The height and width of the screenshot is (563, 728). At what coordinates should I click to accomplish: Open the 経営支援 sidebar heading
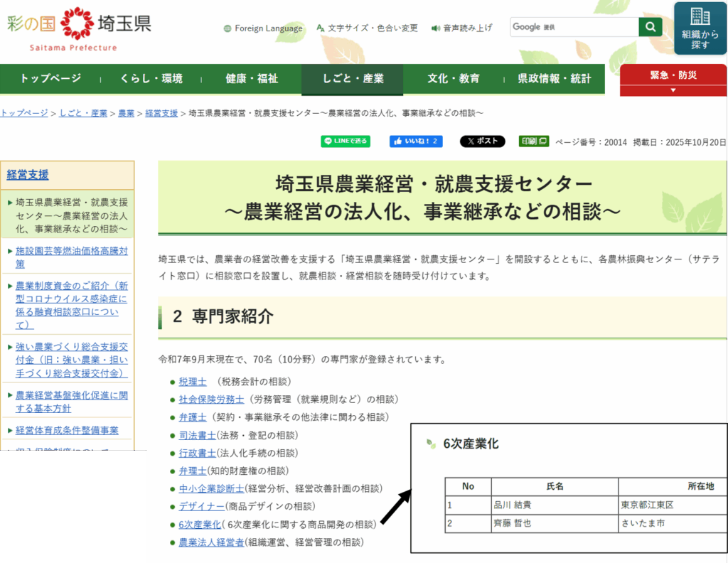pos(28,175)
